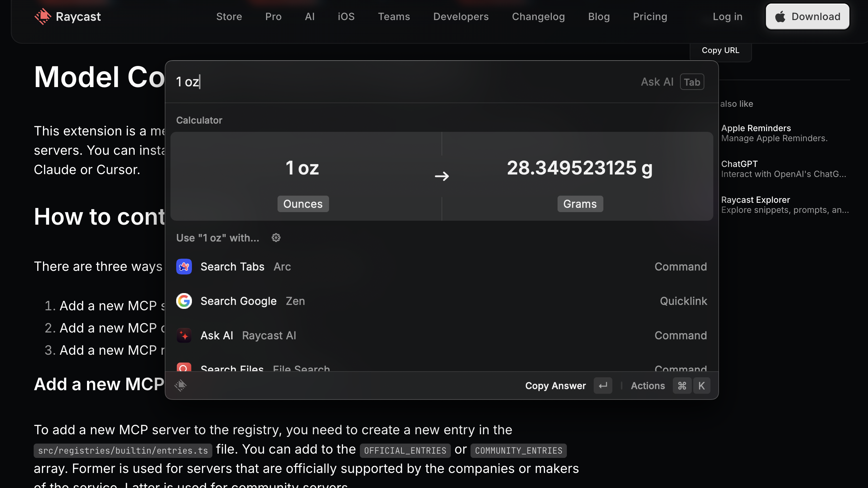Image resolution: width=868 pixels, height=488 pixels.
Task: Click the Google icon for Search Google
Action: click(184, 301)
